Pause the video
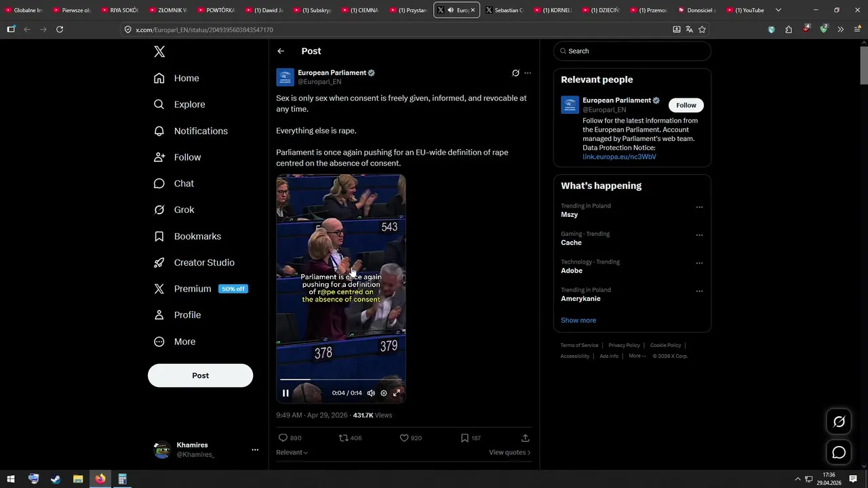The width and height of the screenshot is (868, 488). 285,393
